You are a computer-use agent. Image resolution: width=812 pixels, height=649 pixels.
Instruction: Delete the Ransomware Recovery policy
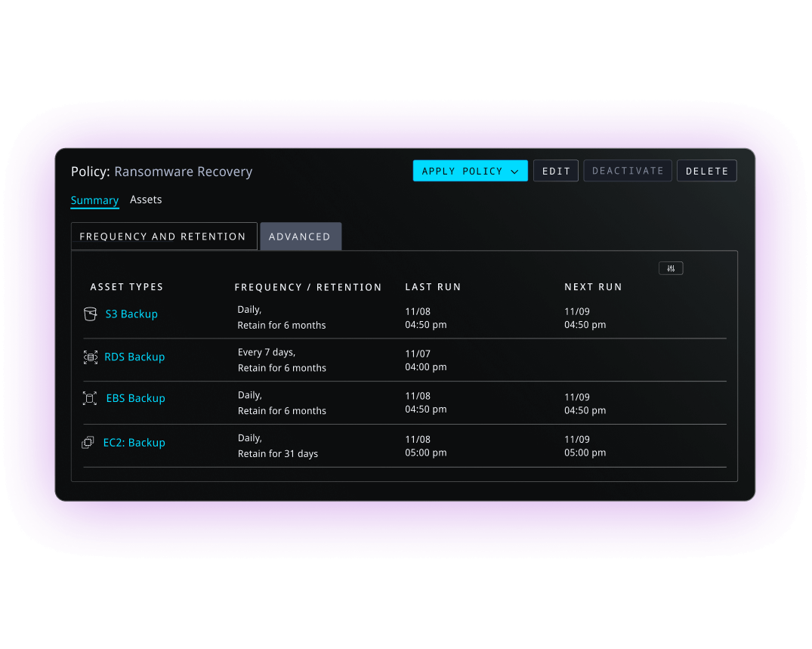click(x=706, y=171)
